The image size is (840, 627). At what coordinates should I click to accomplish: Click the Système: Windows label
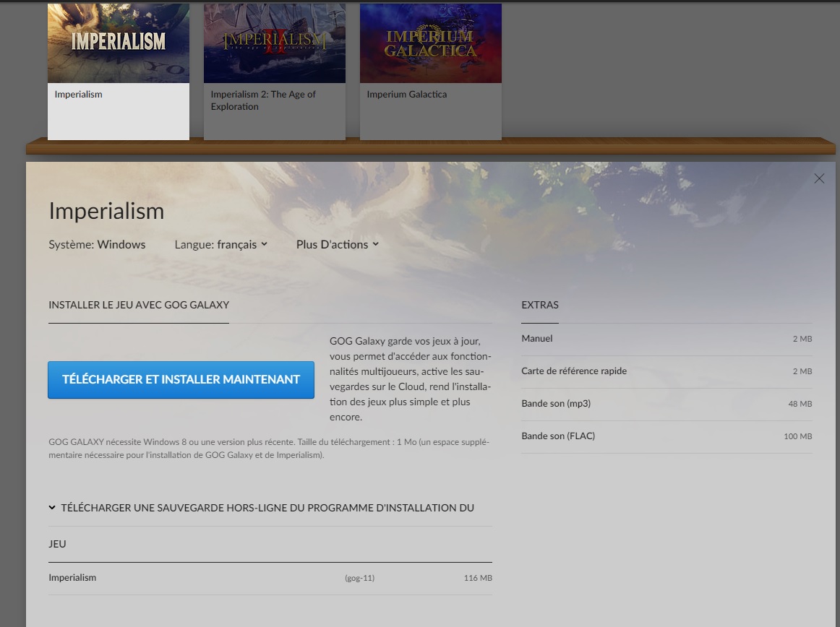(x=97, y=245)
